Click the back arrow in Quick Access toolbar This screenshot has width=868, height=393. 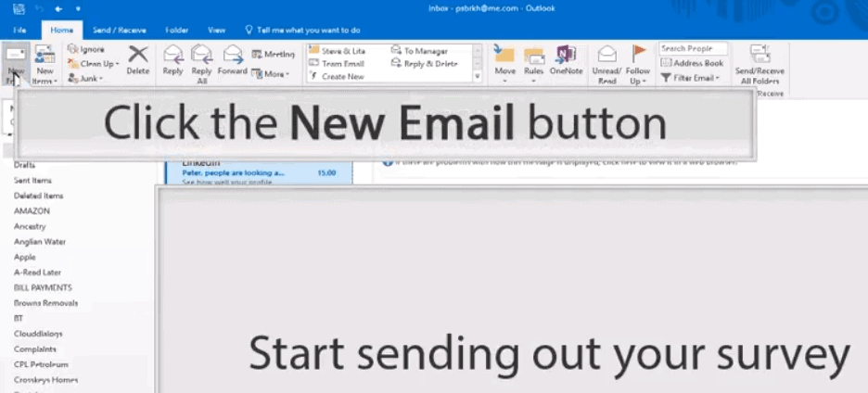(58, 9)
